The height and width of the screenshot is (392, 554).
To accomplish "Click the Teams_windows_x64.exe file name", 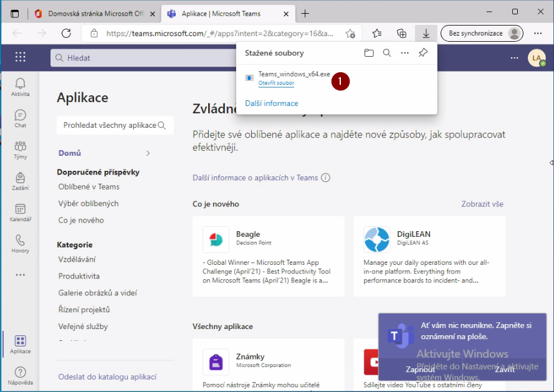I will (x=294, y=74).
